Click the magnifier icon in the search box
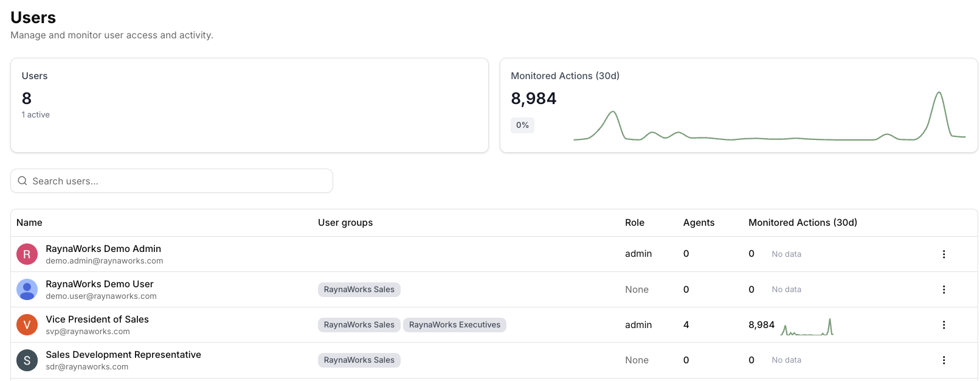Viewport: 980px width, 381px height. 22,181
